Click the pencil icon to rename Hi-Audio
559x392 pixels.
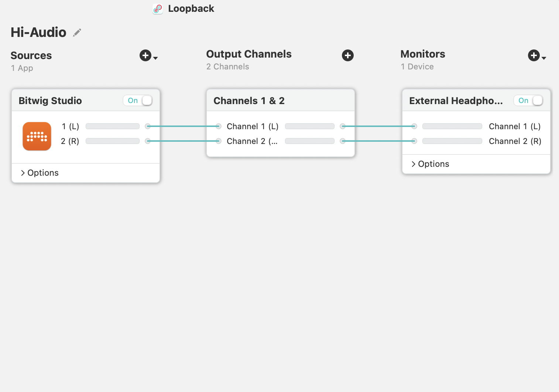[x=77, y=32]
